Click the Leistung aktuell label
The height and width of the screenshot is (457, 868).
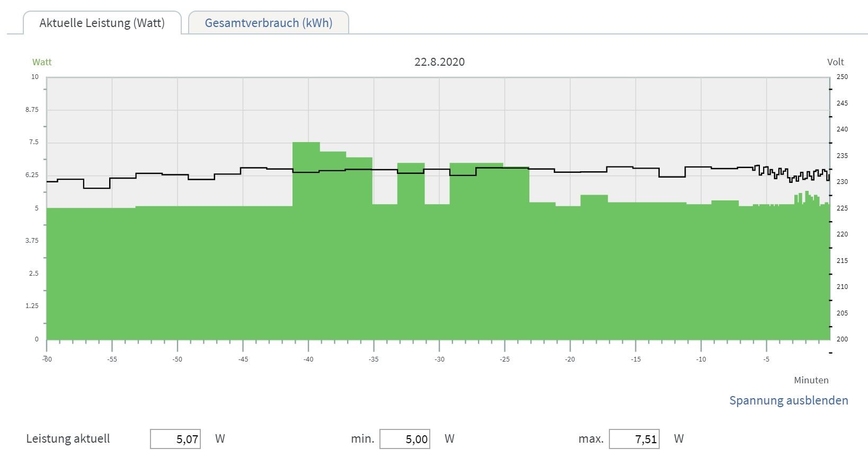[x=68, y=439]
